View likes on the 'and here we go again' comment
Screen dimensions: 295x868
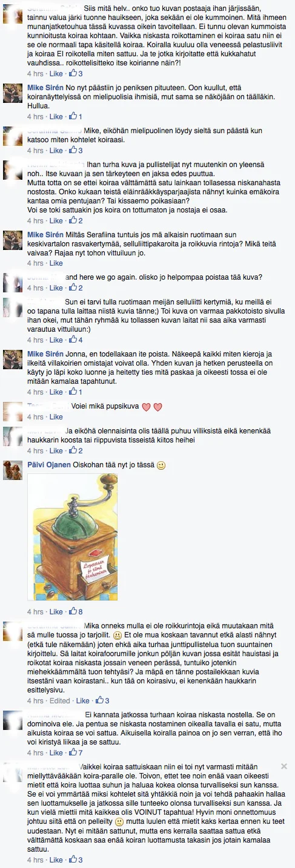coord(76,288)
